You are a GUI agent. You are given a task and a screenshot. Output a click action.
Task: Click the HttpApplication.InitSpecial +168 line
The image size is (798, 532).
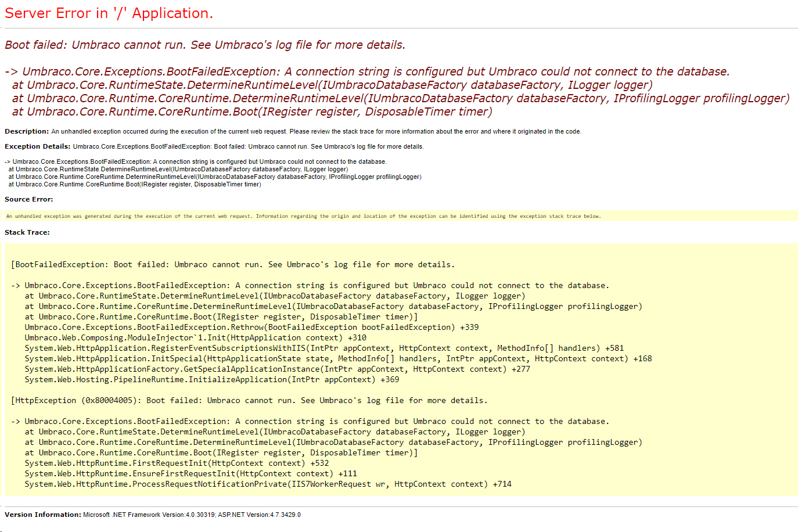point(337,358)
